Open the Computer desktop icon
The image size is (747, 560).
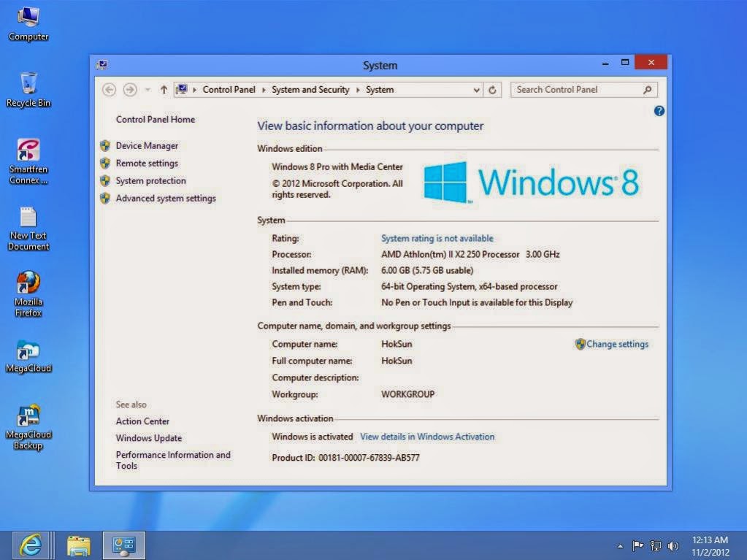pos(28,24)
